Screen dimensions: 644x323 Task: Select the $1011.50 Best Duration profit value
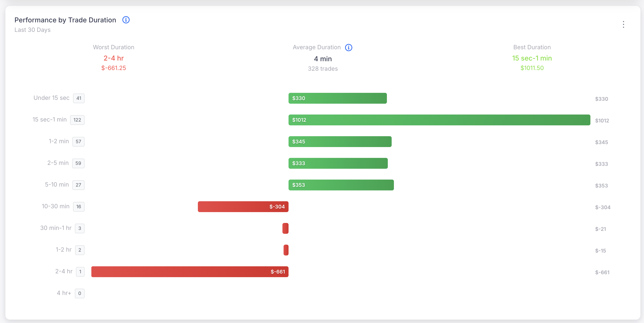coord(532,68)
